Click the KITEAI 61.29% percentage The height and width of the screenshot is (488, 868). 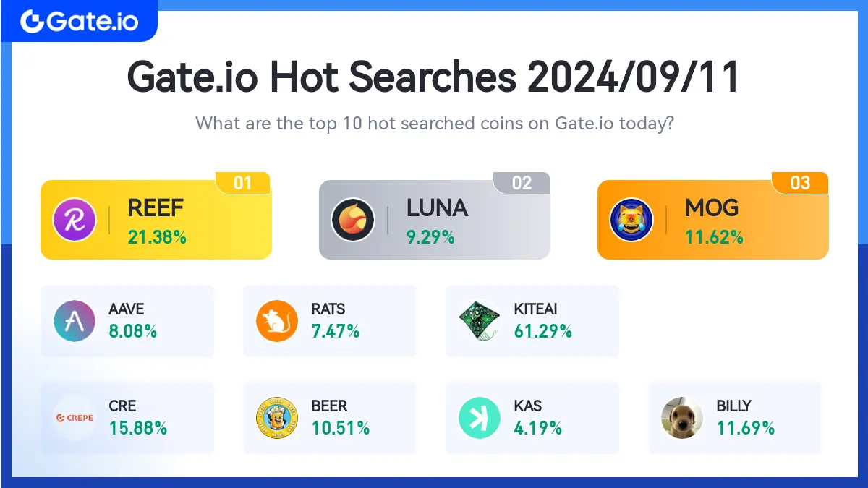[x=543, y=332]
